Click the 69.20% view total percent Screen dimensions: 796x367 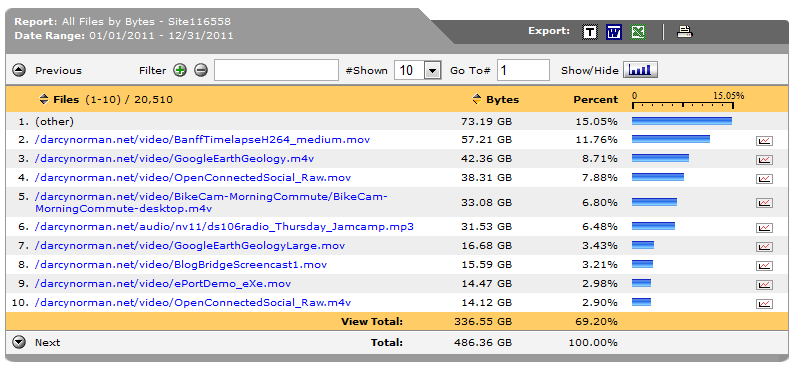click(596, 321)
